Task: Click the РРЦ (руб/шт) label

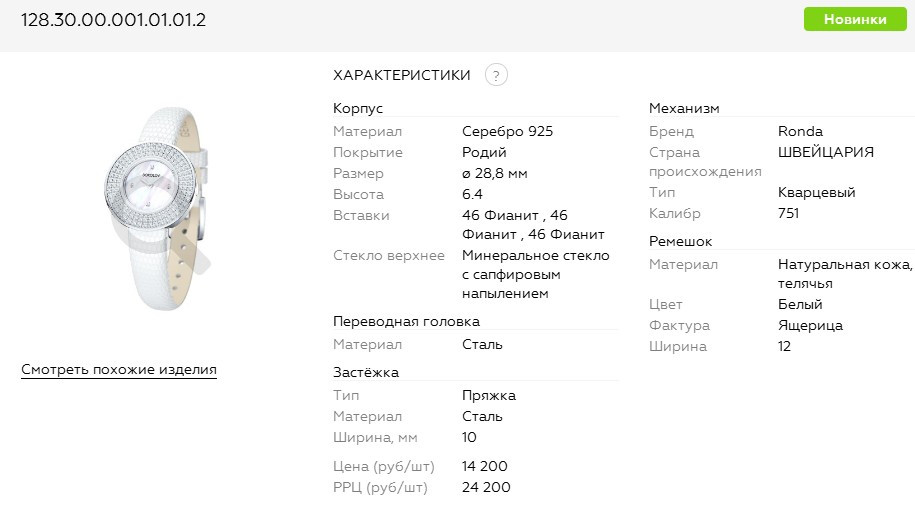Action: 380,488
